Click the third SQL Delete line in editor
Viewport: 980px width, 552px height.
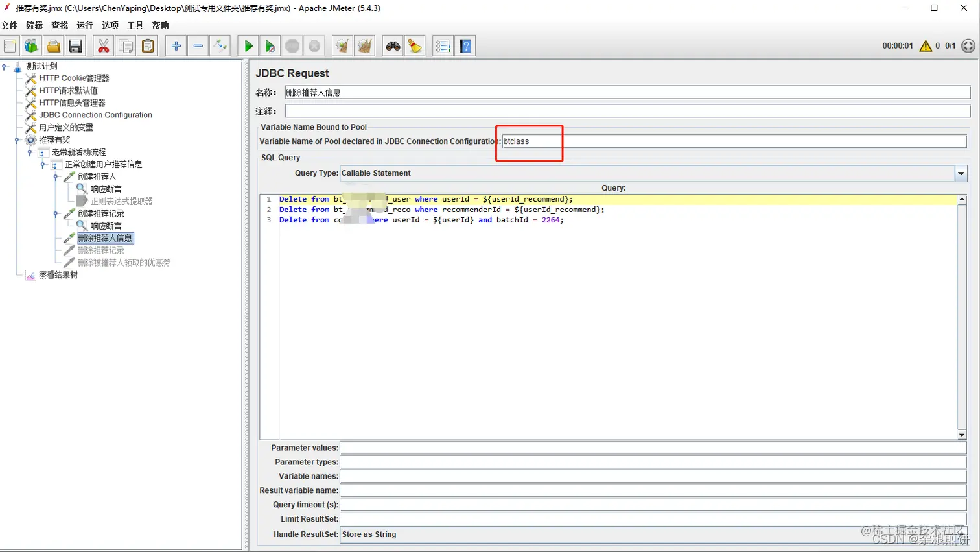pos(421,221)
